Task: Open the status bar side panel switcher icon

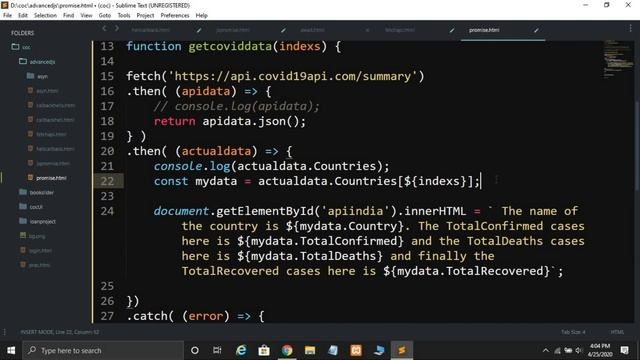Action: point(5,332)
